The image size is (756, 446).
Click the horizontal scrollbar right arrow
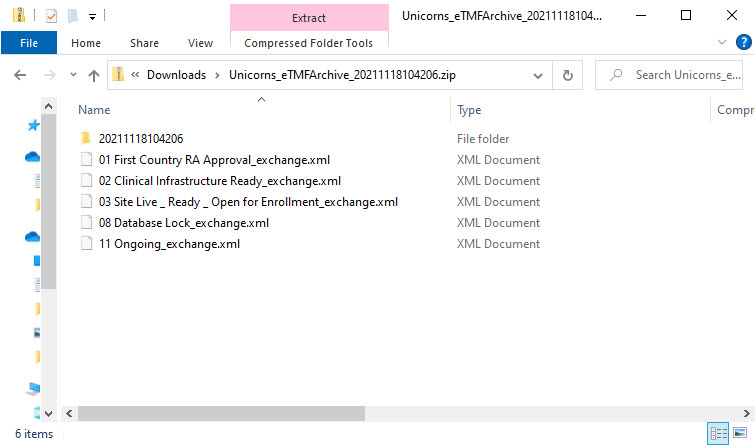pyautogui.click(x=747, y=412)
